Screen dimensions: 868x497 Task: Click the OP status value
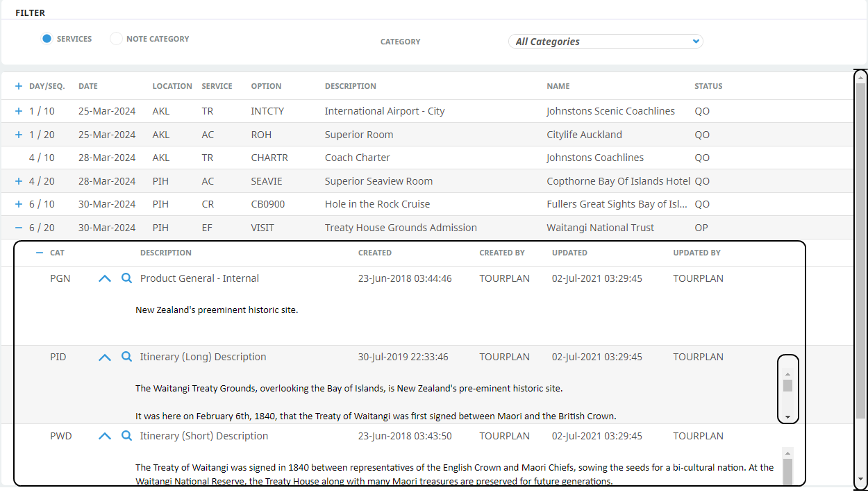click(702, 228)
